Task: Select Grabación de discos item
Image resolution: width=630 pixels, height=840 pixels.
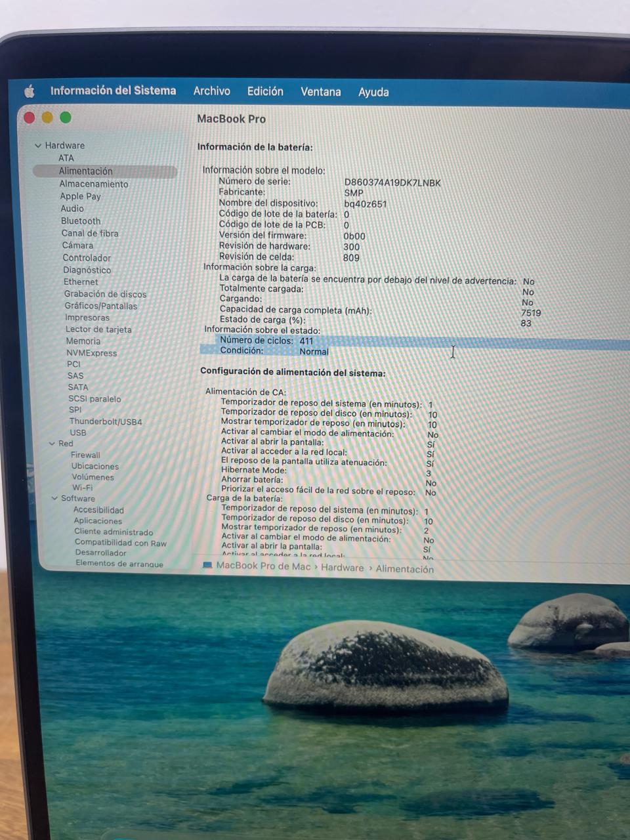Action: pos(105,294)
